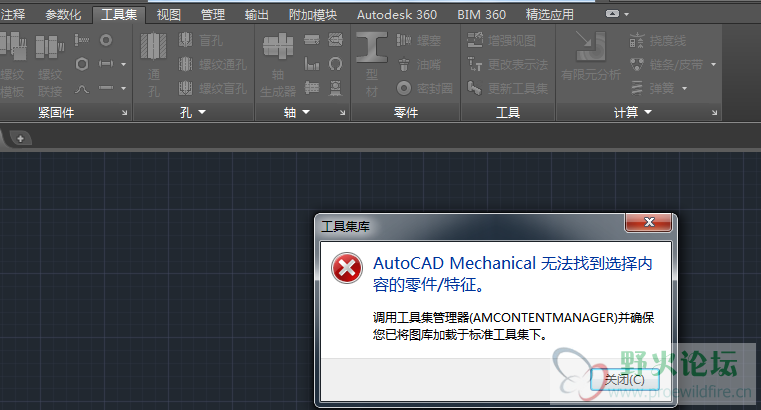Insert a 螺纹盲孔 tapped blind hole
The width and height of the screenshot is (761, 410).
[213, 88]
